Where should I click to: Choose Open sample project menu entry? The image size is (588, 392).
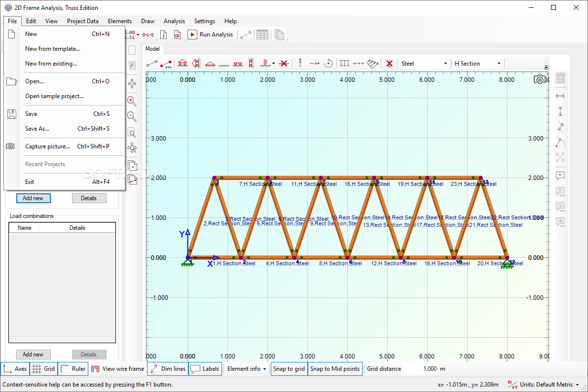click(x=54, y=96)
